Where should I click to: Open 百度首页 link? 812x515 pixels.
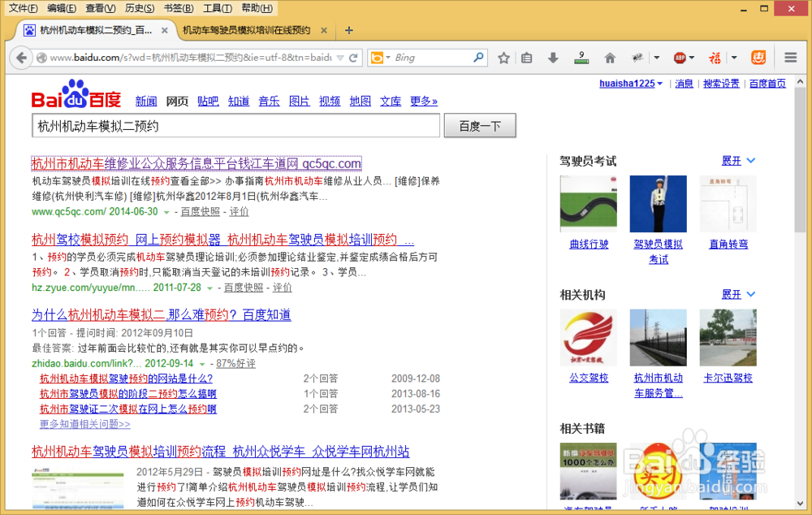[x=767, y=84]
